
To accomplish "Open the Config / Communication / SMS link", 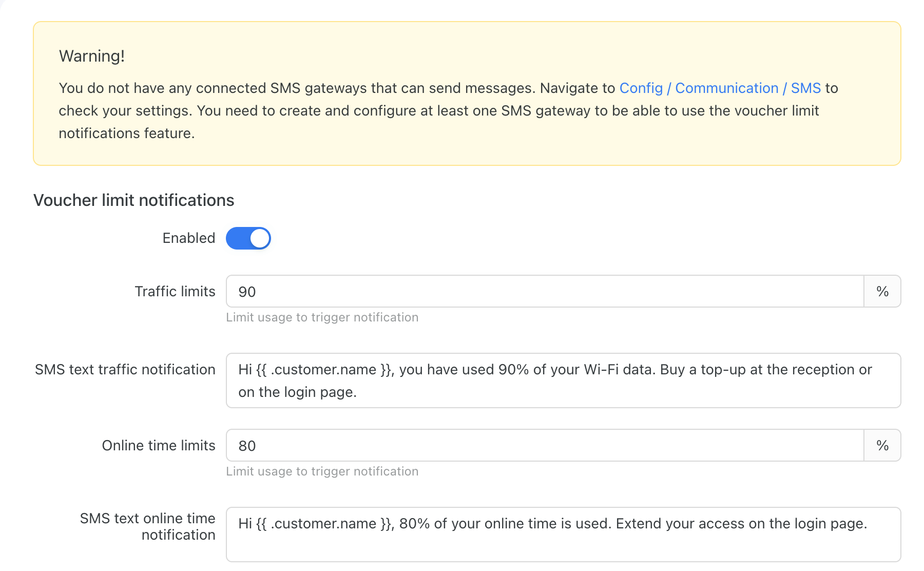I will (720, 88).
